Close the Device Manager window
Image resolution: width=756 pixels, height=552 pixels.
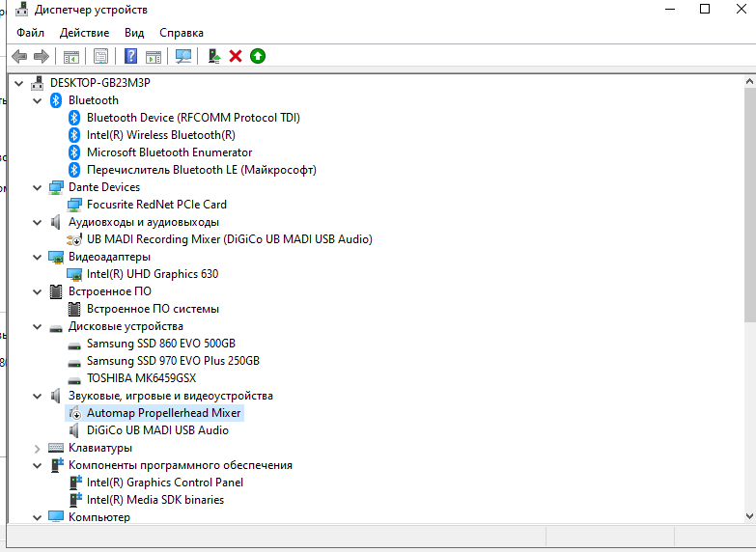pyautogui.click(x=742, y=9)
